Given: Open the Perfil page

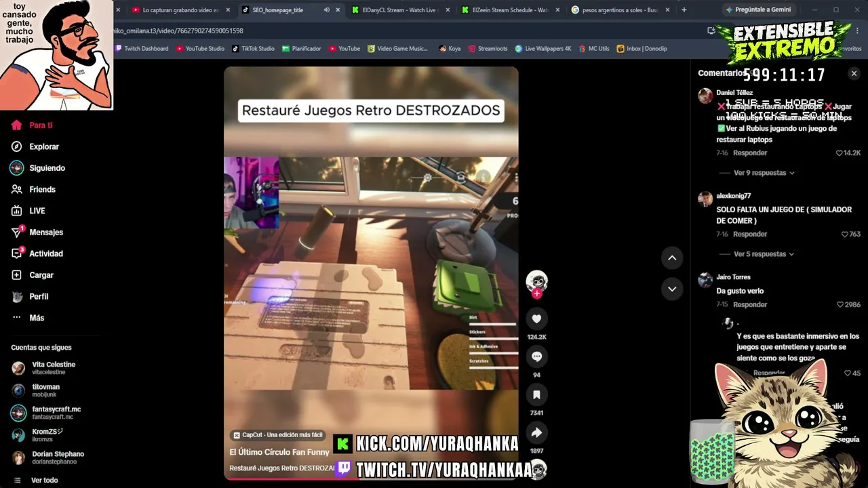Looking at the screenshot, I should [x=30, y=297].
